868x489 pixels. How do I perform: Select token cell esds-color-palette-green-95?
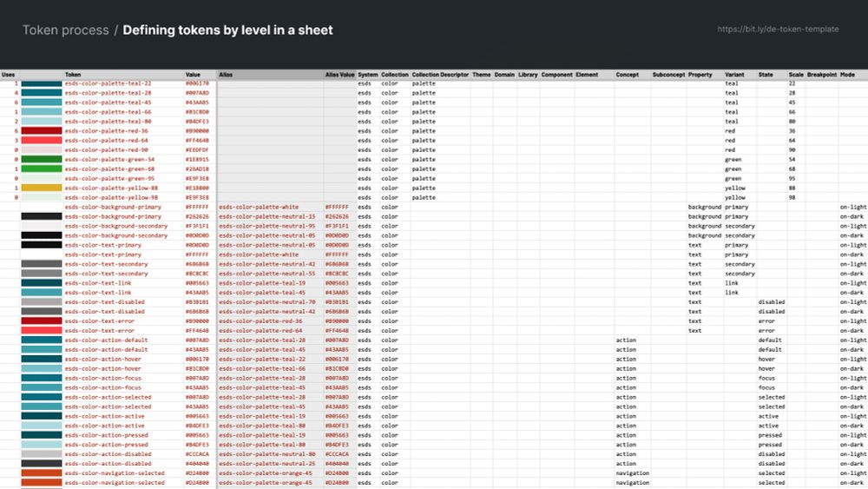(x=109, y=178)
